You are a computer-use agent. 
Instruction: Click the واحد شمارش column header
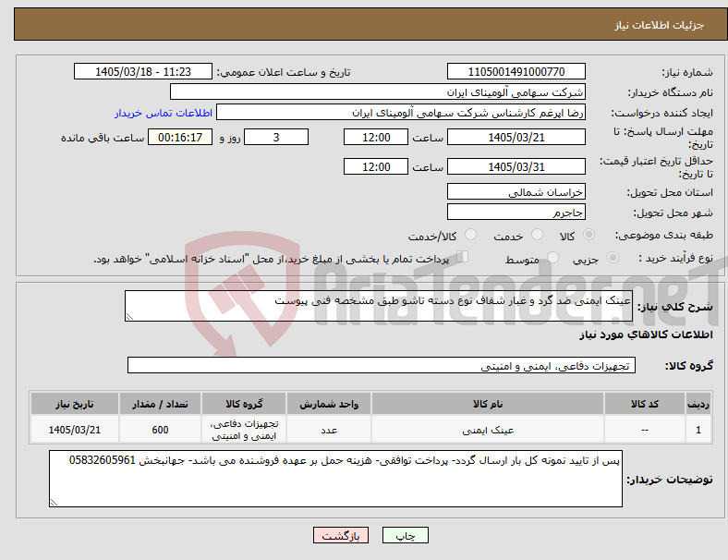[x=329, y=404]
